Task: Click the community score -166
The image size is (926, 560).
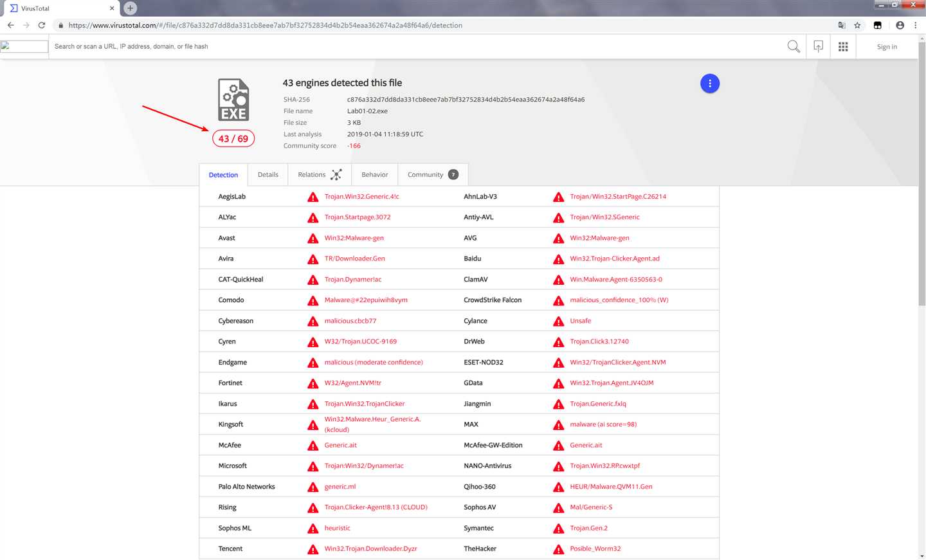Action: (354, 146)
